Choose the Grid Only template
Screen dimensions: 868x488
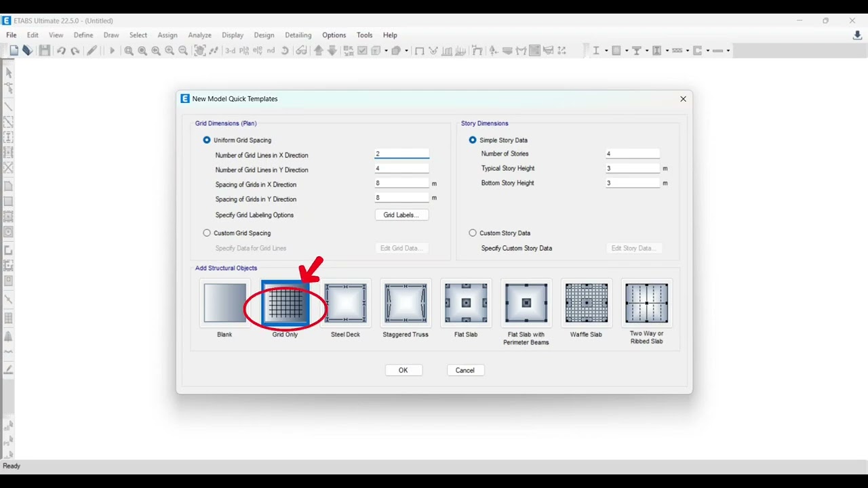[x=285, y=303]
